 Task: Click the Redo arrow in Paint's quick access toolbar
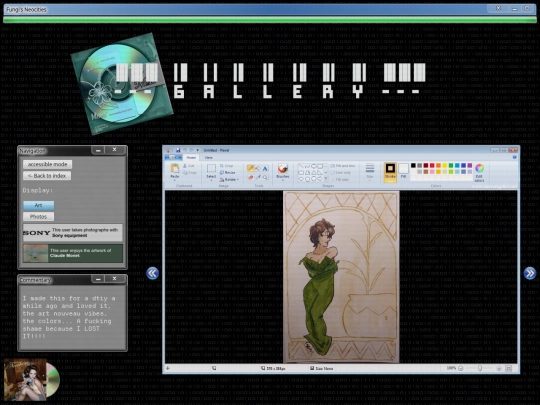click(x=191, y=150)
